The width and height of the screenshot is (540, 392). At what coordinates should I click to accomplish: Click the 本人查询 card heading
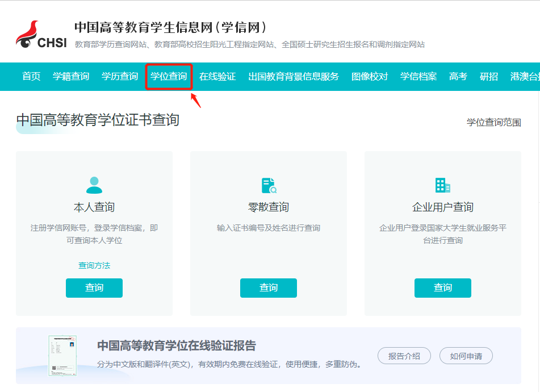tap(94, 207)
